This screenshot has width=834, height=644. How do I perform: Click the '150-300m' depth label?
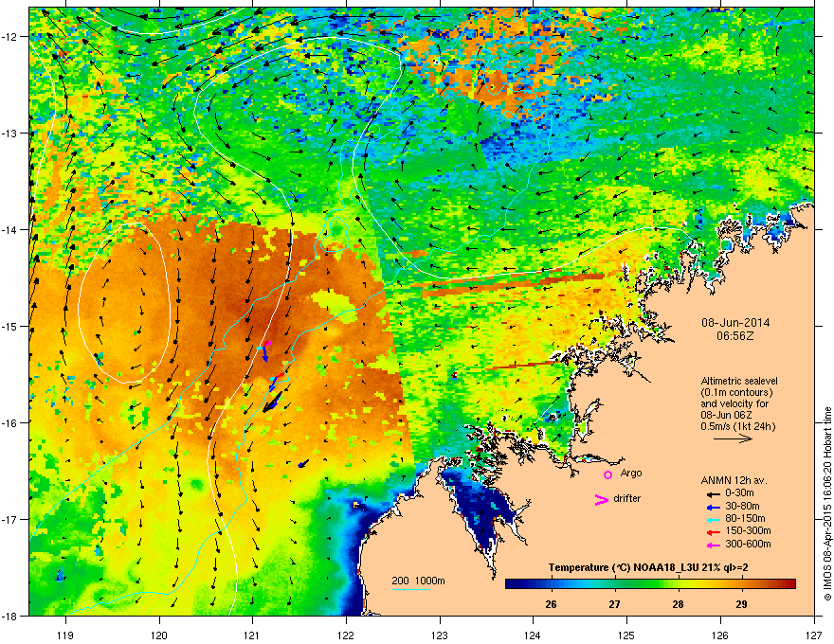click(x=748, y=530)
